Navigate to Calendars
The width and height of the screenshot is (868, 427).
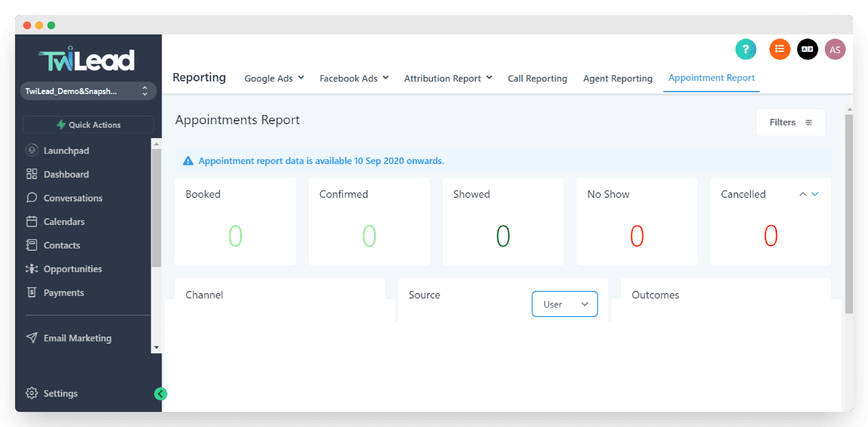(x=64, y=221)
